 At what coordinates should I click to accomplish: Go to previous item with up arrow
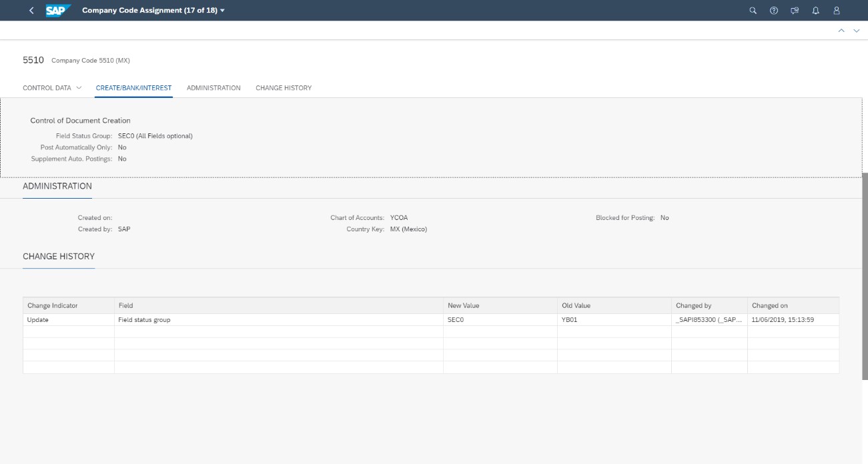click(x=843, y=31)
